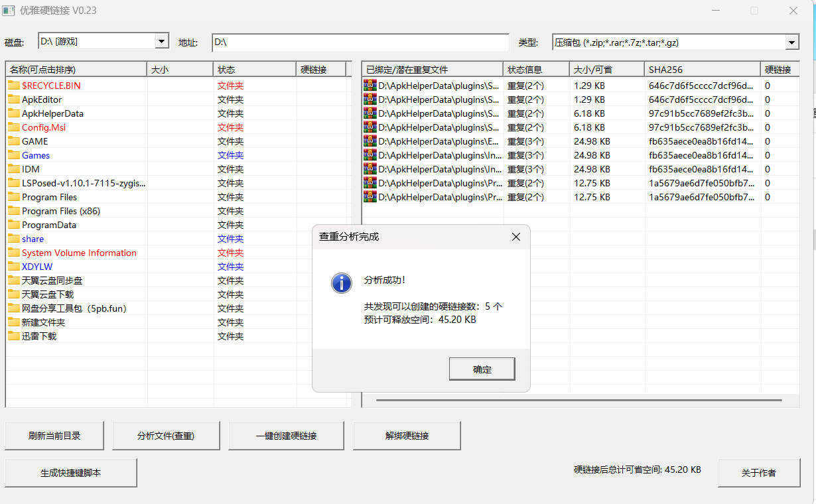Click the GAME folder icon
This screenshot has width=816, height=504.
[x=13, y=141]
